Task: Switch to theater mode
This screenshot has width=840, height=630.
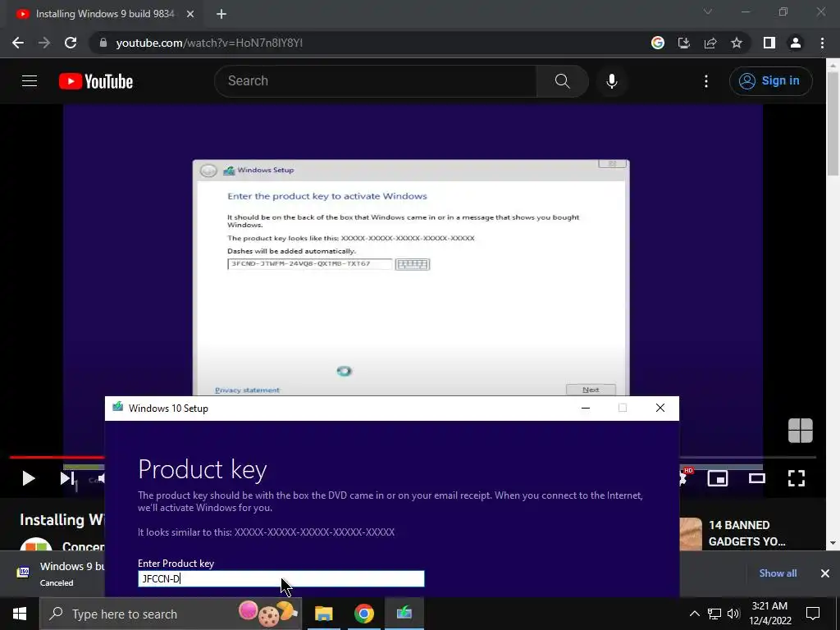Action: click(x=757, y=478)
